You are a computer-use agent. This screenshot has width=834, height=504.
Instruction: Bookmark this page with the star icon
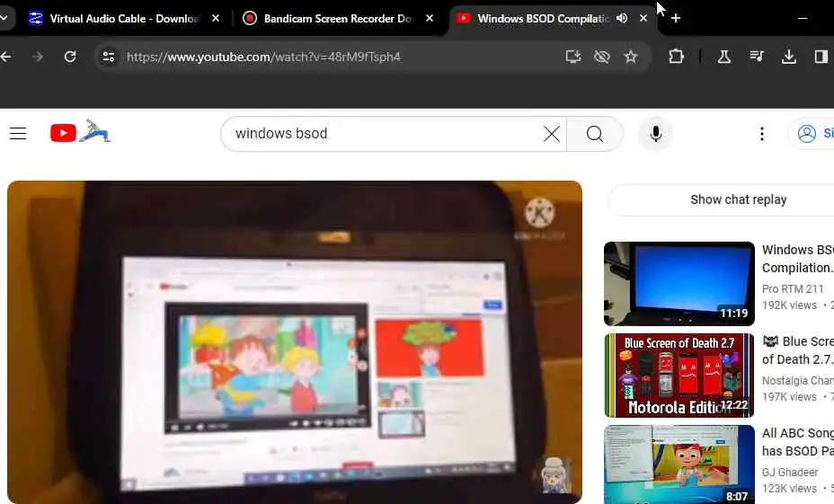(x=631, y=57)
